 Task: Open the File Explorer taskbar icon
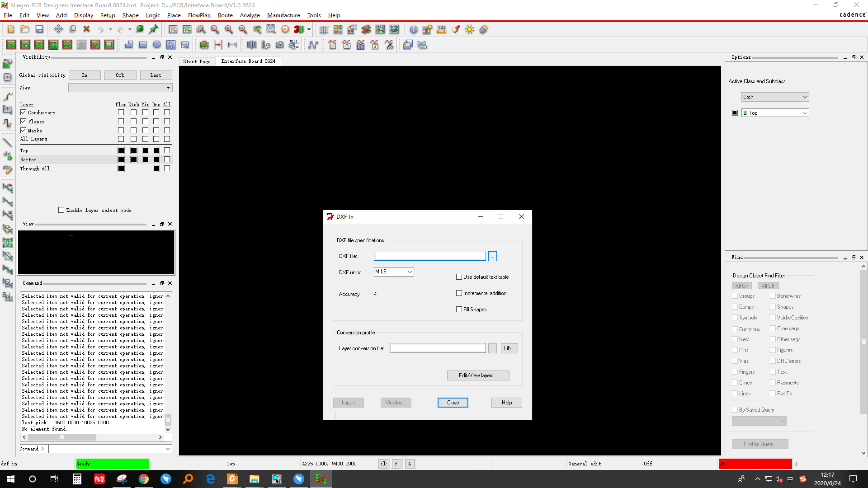[254, 479]
